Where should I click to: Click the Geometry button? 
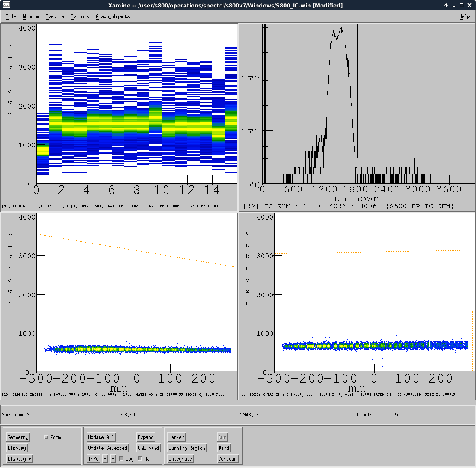[x=18, y=437]
